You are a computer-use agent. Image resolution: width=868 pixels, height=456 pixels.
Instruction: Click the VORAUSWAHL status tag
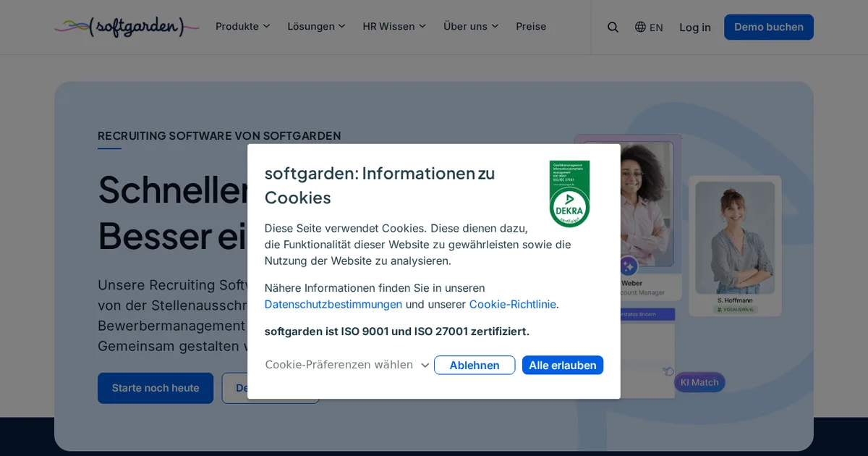click(x=735, y=309)
